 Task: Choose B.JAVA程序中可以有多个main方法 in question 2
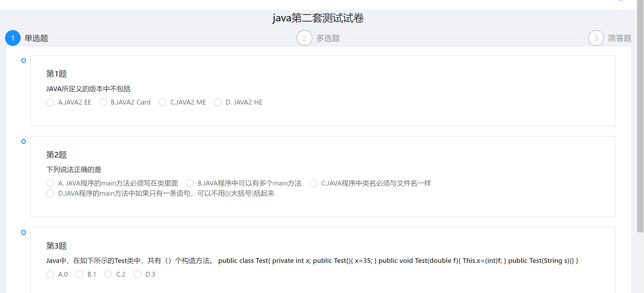(190, 183)
